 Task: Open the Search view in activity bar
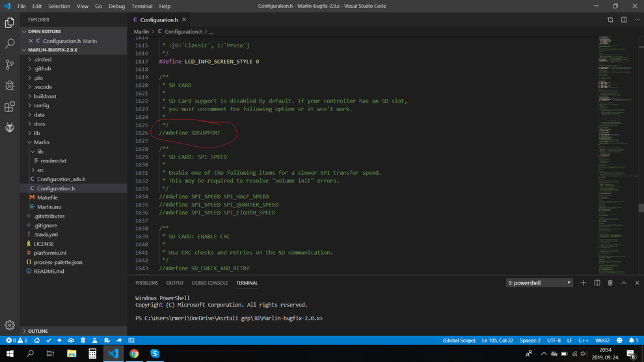click(10, 44)
